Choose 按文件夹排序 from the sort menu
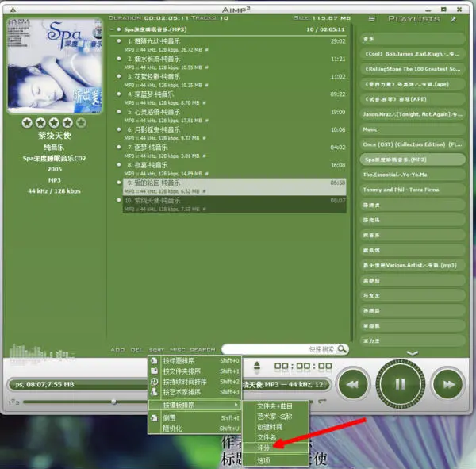 point(194,371)
